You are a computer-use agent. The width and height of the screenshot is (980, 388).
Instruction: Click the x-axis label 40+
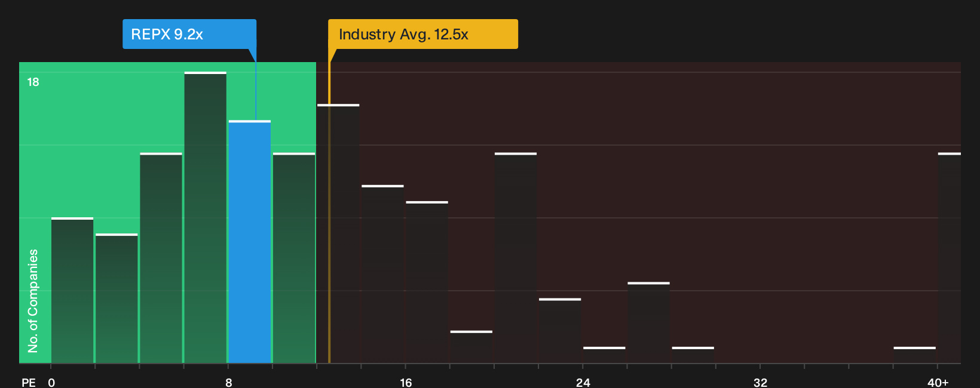[938, 383]
